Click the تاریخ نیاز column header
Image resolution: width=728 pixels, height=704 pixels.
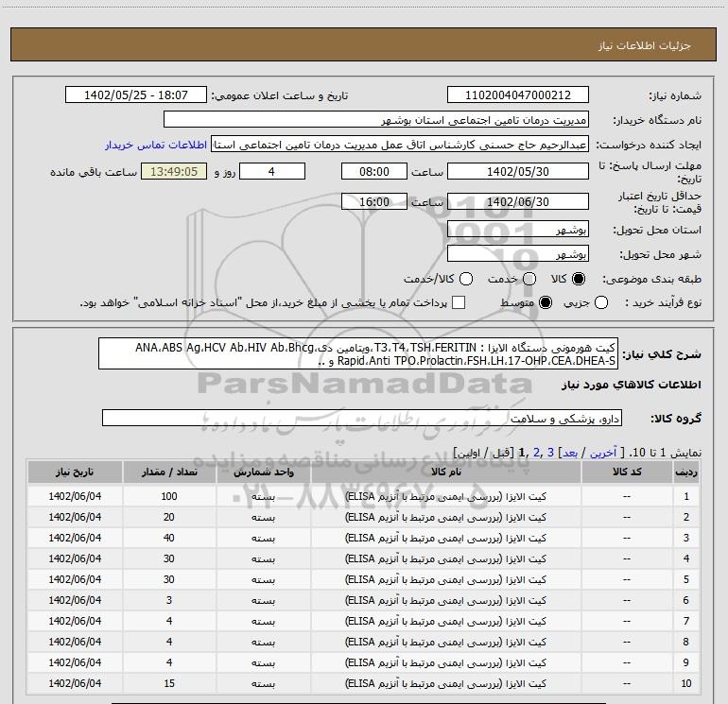[75, 472]
